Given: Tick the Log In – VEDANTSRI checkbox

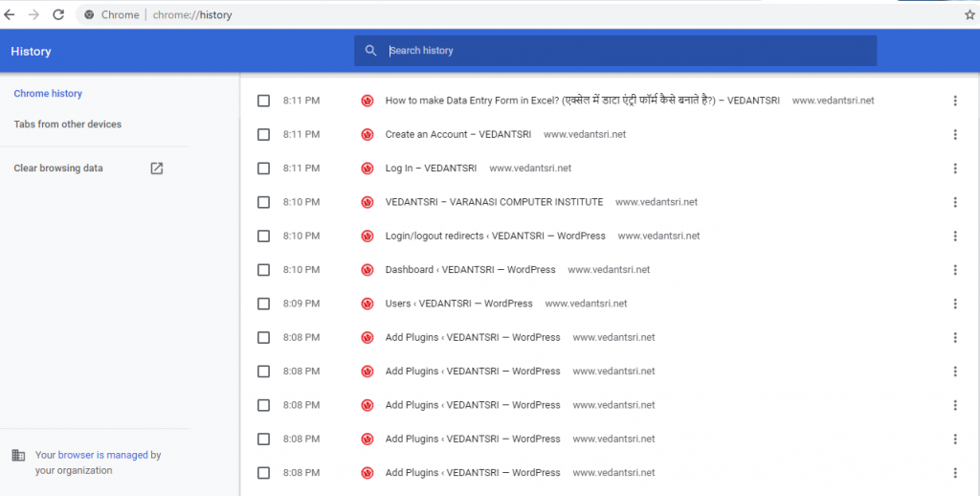Looking at the screenshot, I should pyautogui.click(x=264, y=169).
